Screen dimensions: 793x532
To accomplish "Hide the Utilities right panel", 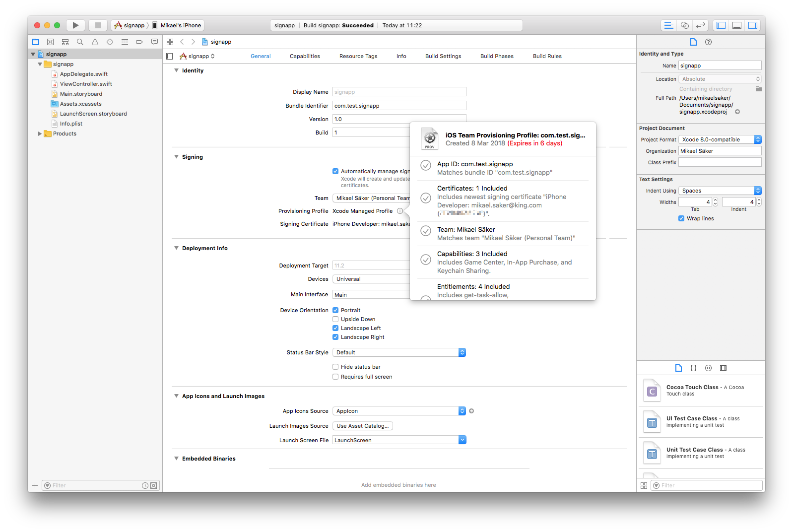I will pos(752,25).
